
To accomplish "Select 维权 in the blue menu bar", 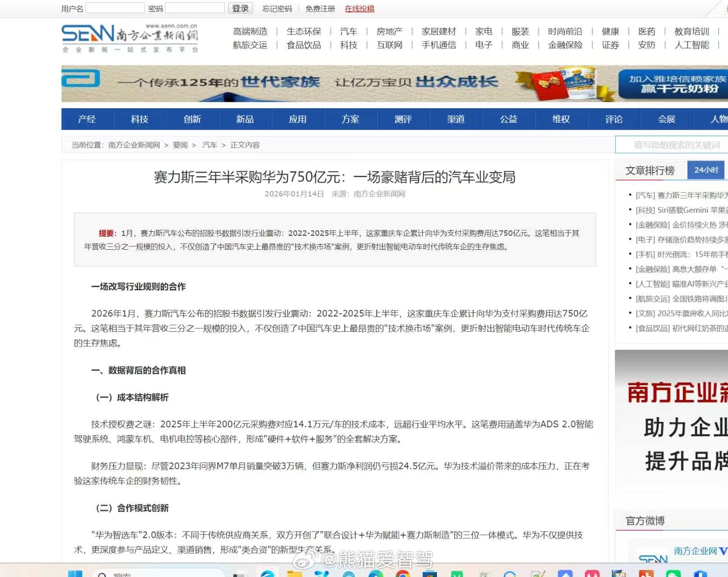I will tap(561, 119).
